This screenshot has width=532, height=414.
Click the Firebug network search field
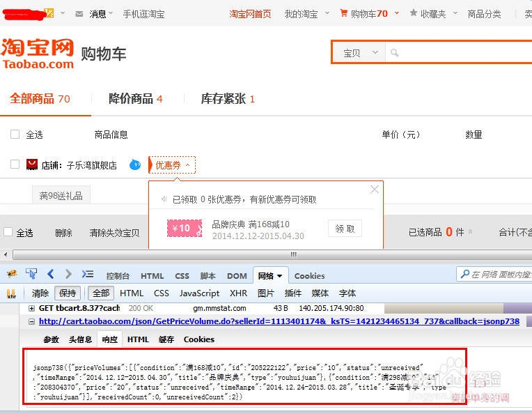click(x=494, y=274)
